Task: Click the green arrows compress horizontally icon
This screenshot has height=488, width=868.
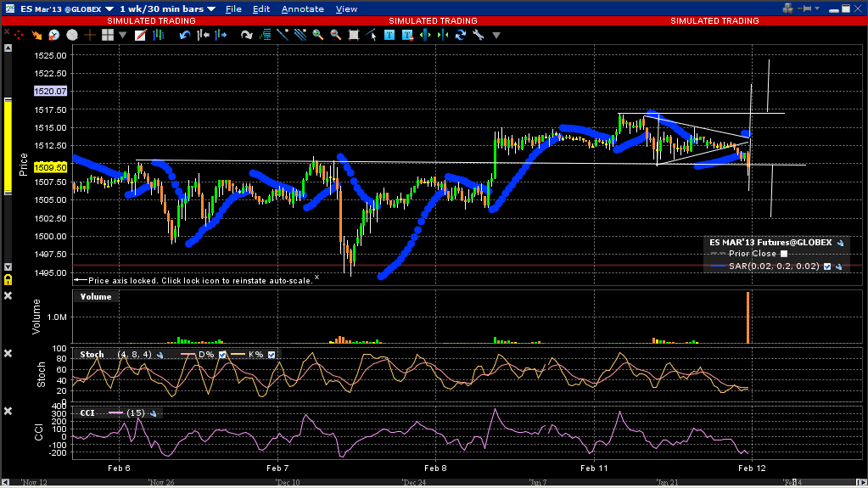Action: (x=443, y=35)
